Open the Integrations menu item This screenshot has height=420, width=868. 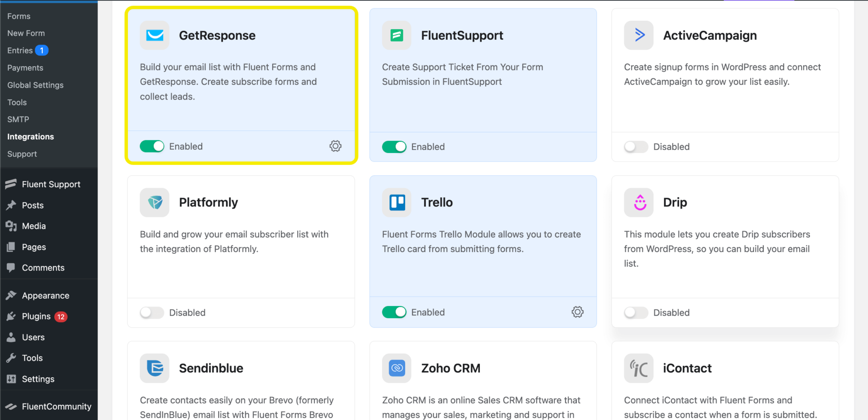coord(30,136)
